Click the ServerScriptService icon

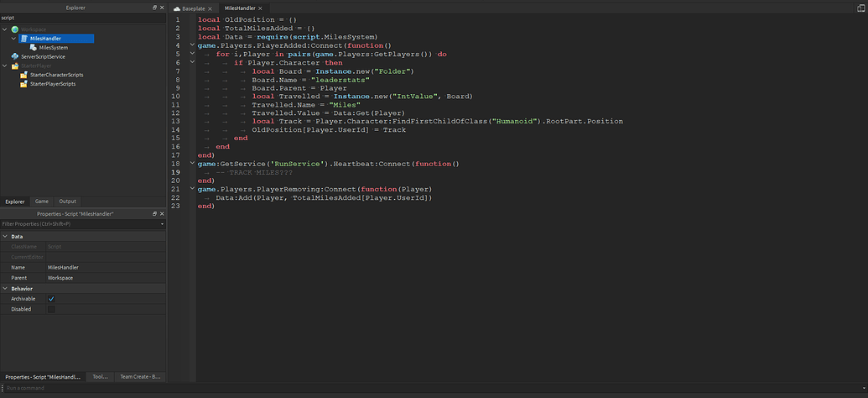click(15, 56)
